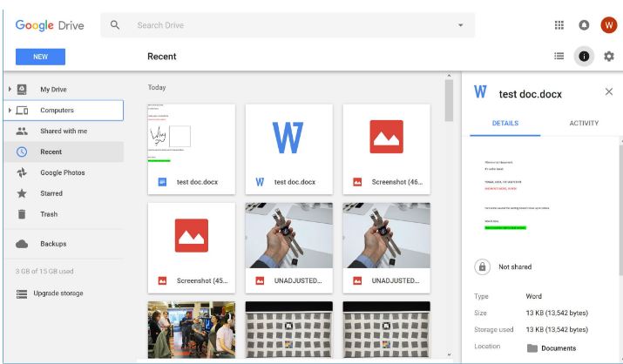This screenshot has width=623, height=364.
Task: Click the Google Drive logo
Action: [x=50, y=25]
